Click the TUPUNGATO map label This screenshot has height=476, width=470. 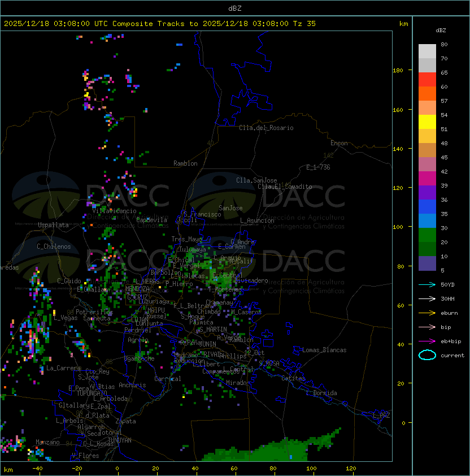[92, 393]
